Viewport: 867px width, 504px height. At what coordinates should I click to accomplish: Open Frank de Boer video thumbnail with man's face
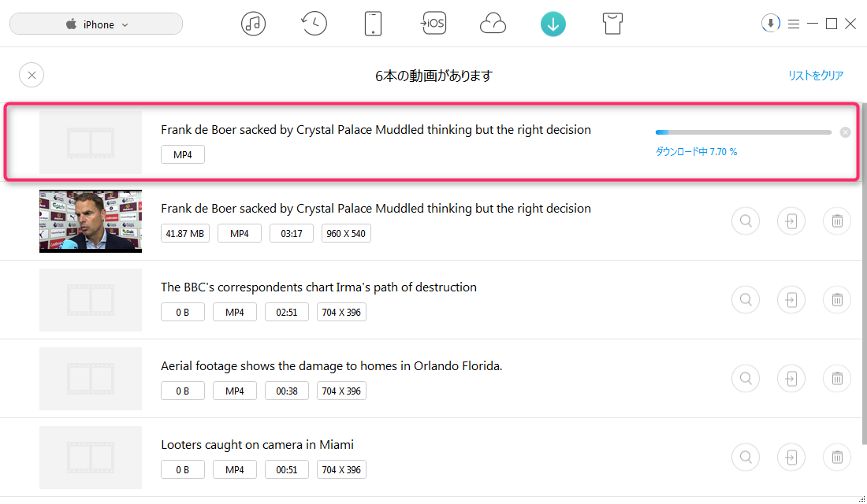91,221
